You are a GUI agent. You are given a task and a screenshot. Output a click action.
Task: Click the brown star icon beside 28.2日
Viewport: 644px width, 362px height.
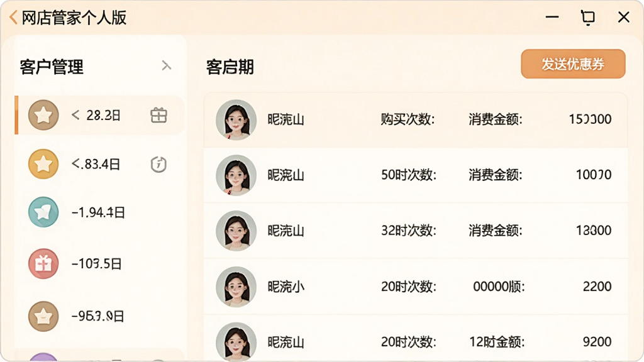click(x=43, y=115)
